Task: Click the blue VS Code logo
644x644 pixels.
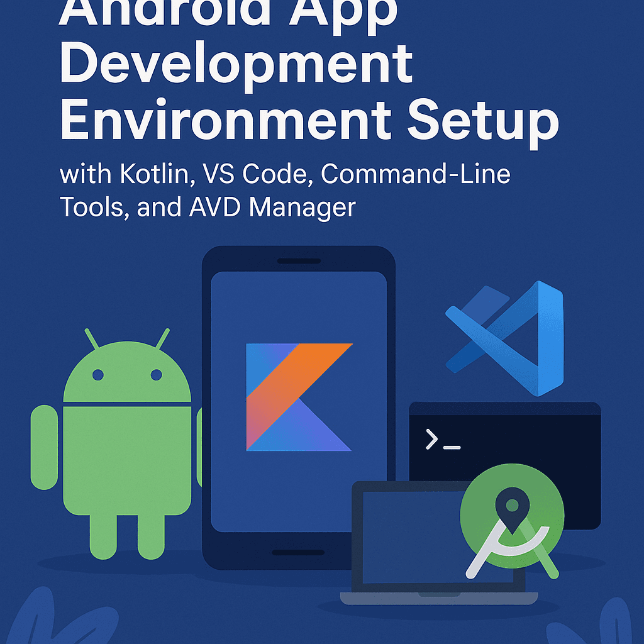Action: [x=505, y=338]
